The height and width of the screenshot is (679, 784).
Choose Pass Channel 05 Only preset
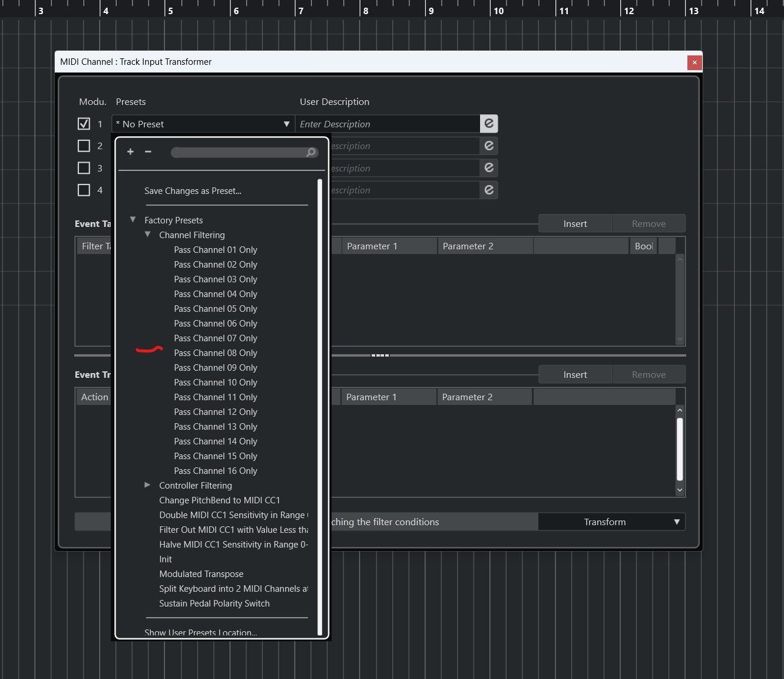tap(216, 309)
